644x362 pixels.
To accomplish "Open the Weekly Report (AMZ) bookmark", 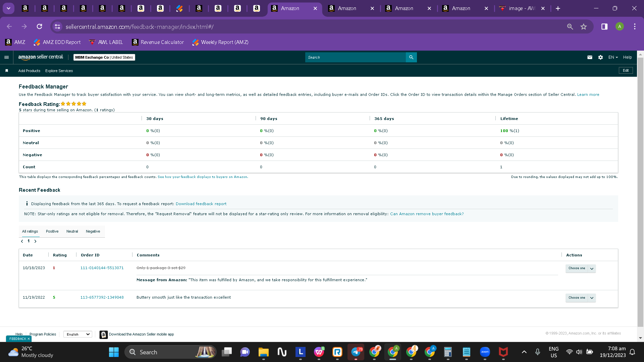I will [x=220, y=42].
